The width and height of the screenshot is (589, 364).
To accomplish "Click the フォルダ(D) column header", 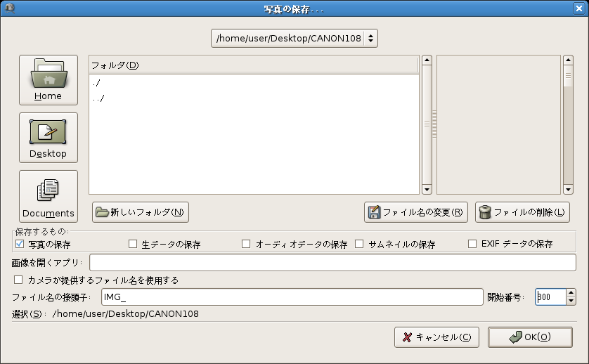I will point(254,65).
